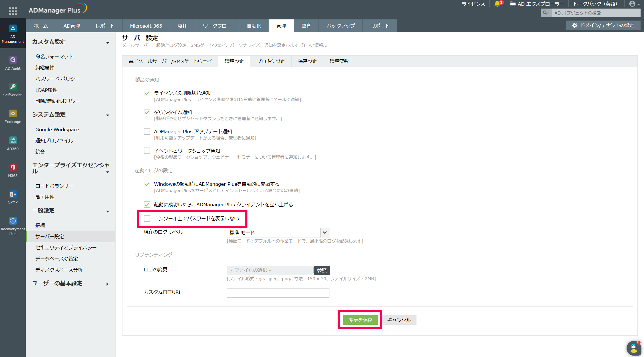
Task: Open the apps grid launcher icon
Action: 13,11
